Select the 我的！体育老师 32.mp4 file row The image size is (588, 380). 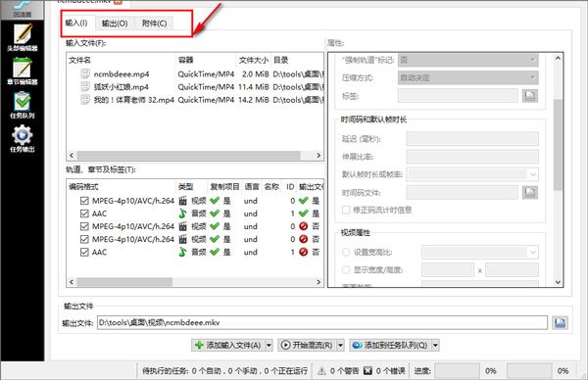coord(195,100)
